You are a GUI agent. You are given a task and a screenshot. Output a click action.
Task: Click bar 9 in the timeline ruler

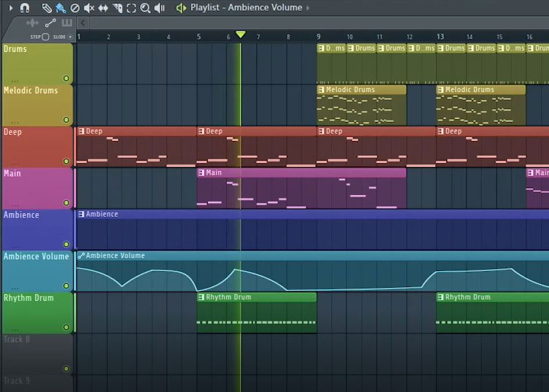[318, 36]
